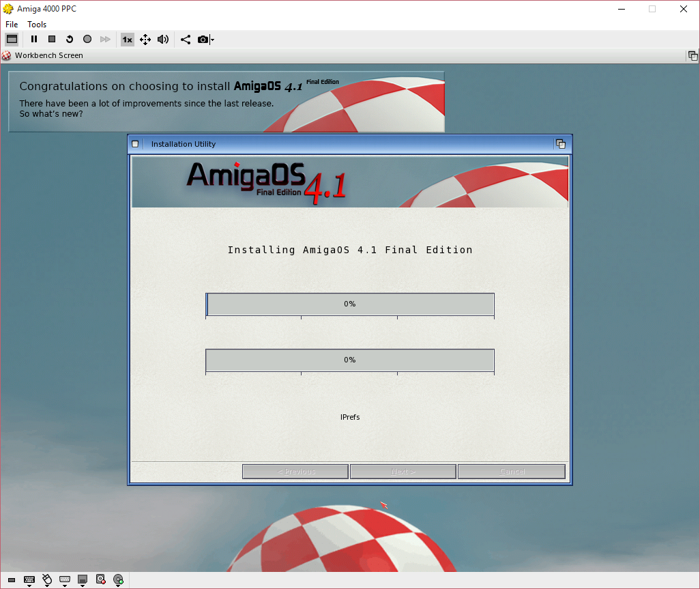Click the Congratulations banner heading

(x=179, y=86)
